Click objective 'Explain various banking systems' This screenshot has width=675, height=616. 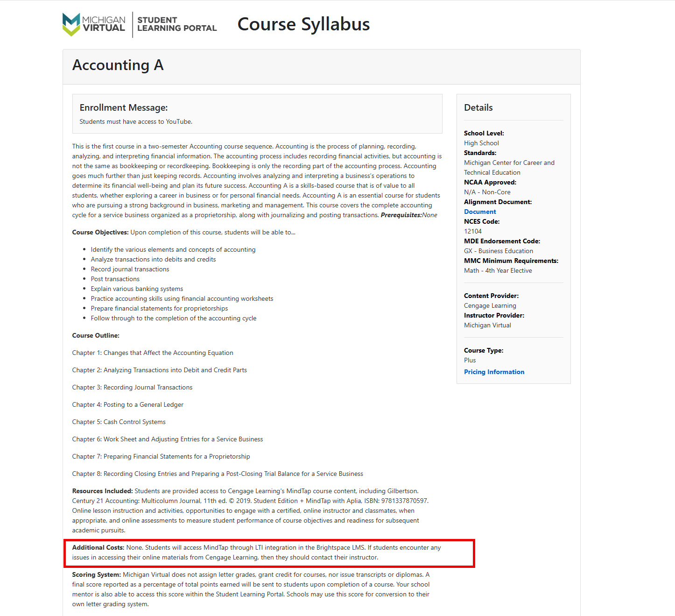(137, 289)
